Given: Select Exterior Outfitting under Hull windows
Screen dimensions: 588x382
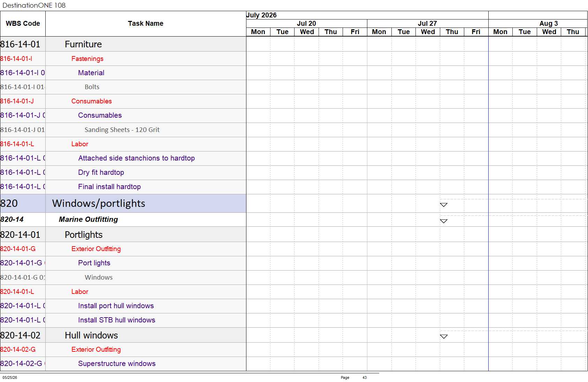Looking at the screenshot, I should tap(96, 349).
